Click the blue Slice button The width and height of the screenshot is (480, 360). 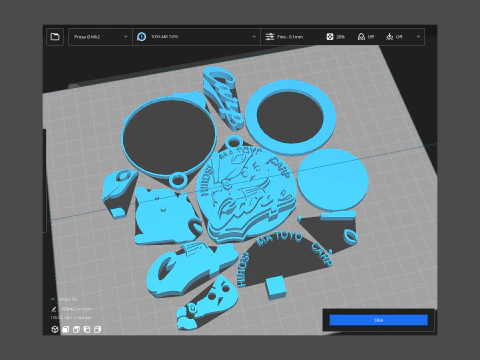pyautogui.click(x=379, y=320)
